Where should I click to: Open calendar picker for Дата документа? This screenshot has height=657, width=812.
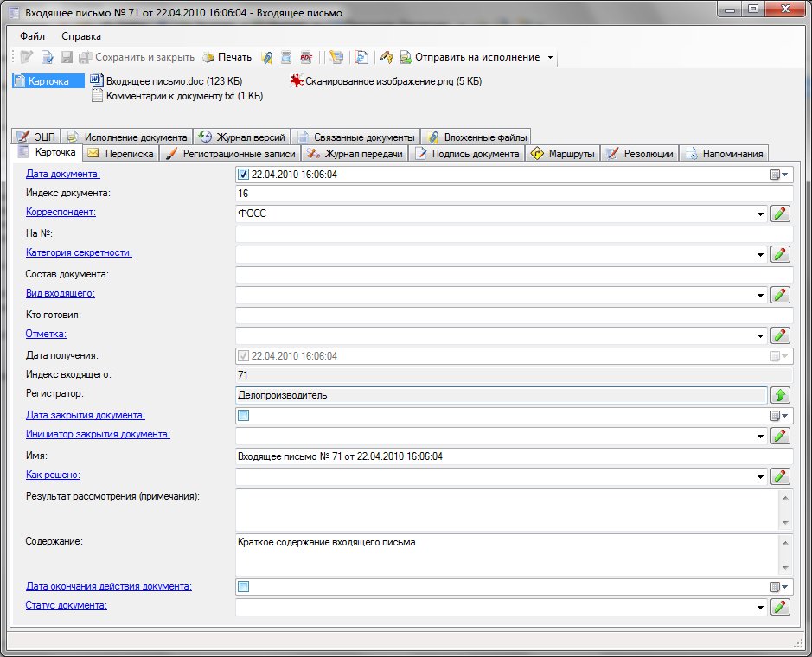tap(779, 175)
